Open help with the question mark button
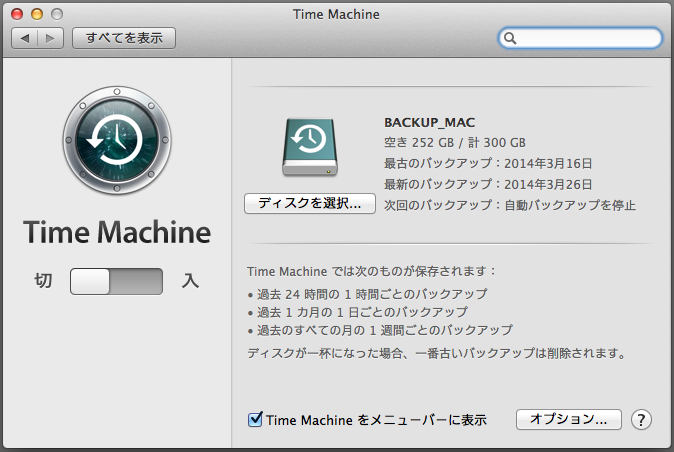This screenshot has width=674, height=452. (x=641, y=419)
